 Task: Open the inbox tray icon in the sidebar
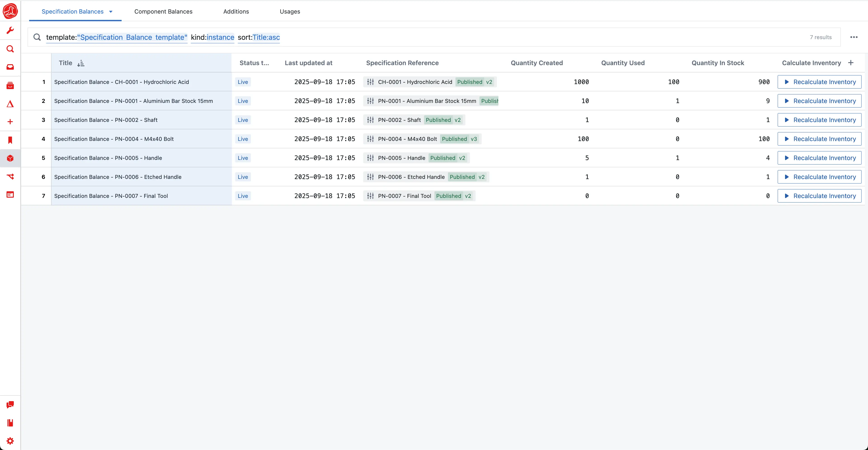click(x=10, y=67)
